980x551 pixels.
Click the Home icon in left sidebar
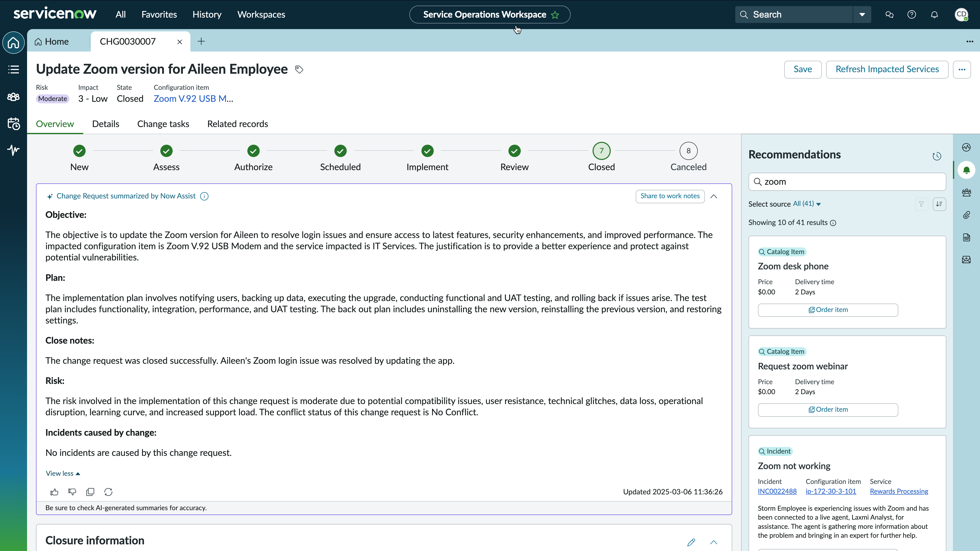13,42
